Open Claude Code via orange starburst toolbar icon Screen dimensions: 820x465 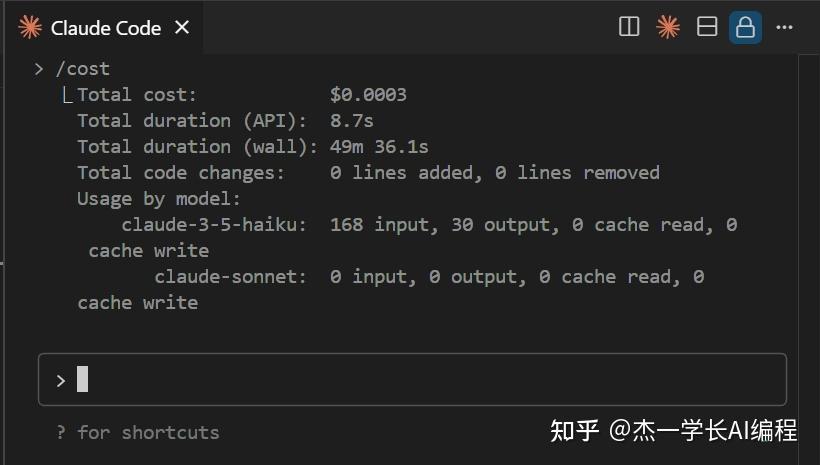[x=668, y=27]
